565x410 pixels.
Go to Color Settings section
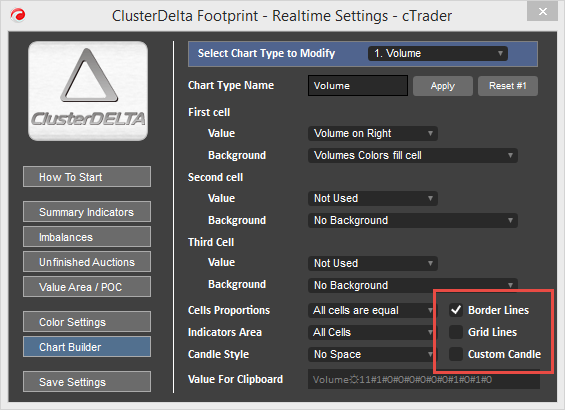click(87, 322)
